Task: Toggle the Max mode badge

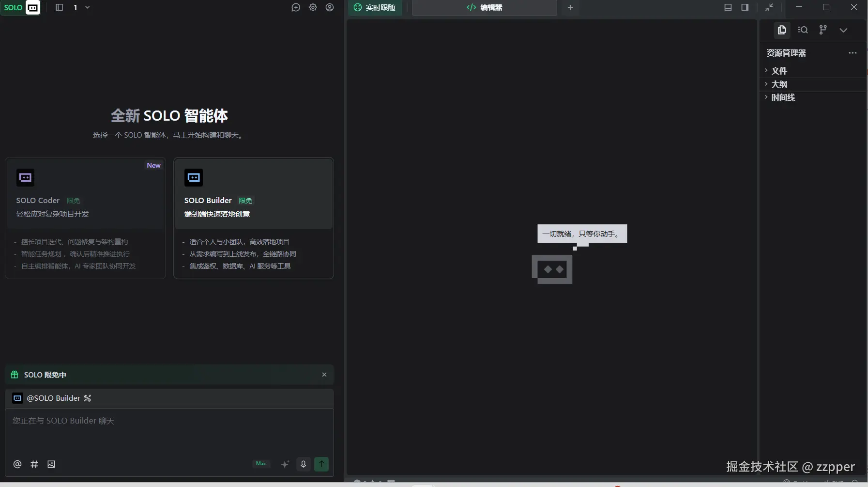Action: click(x=261, y=464)
